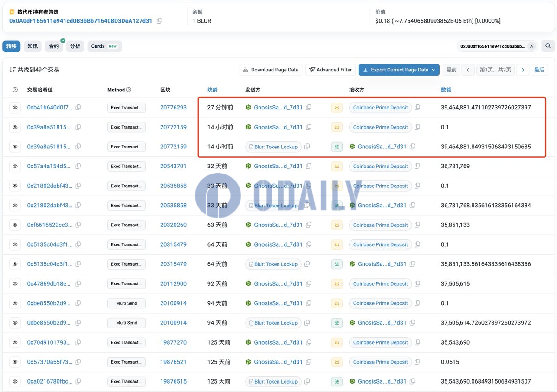Open block 19876521 link

[x=173, y=362]
